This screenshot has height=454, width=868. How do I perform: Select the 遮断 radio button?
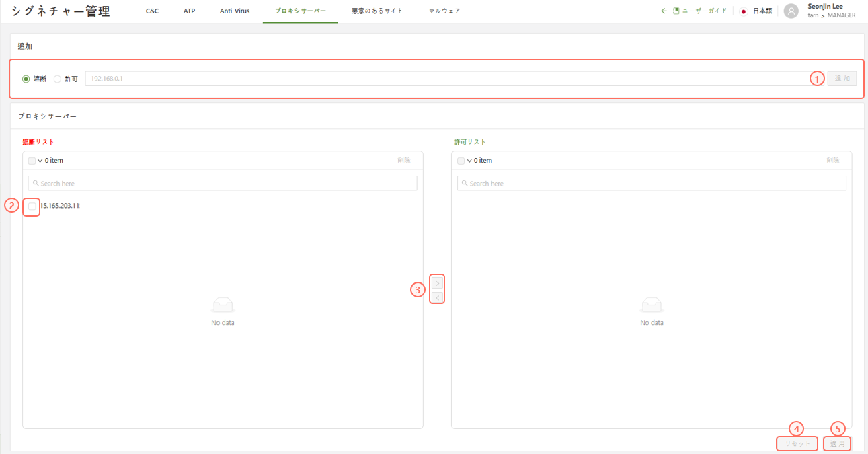coord(26,79)
